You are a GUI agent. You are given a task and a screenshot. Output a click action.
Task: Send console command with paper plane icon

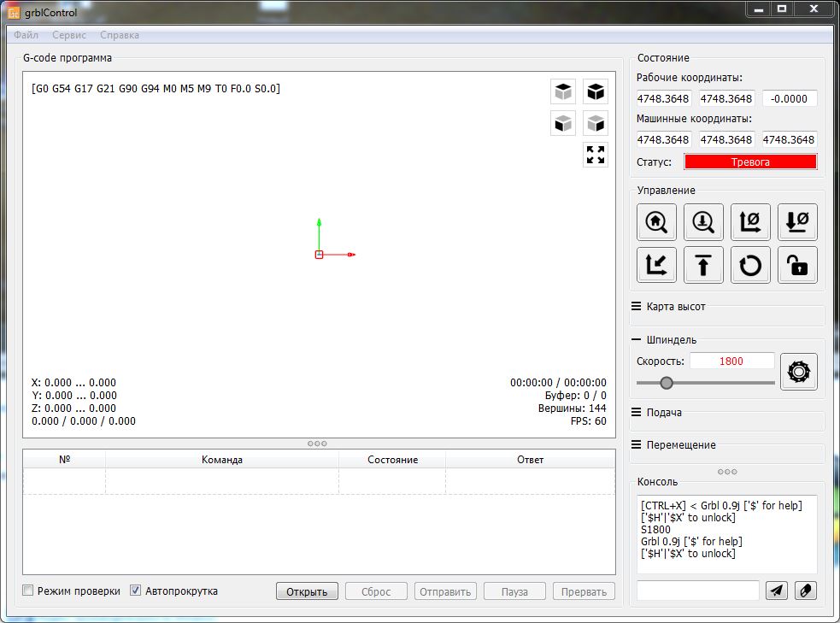[776, 591]
